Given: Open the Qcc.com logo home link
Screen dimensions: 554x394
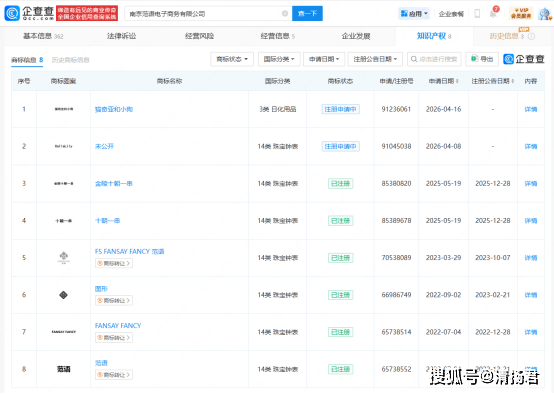Looking at the screenshot, I should click(x=29, y=13).
